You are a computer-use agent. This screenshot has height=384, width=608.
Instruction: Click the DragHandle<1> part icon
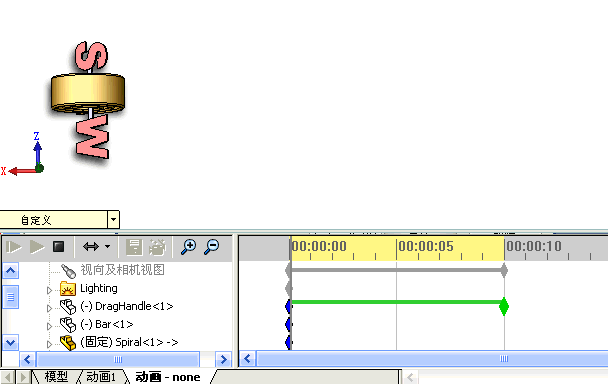tap(68, 307)
